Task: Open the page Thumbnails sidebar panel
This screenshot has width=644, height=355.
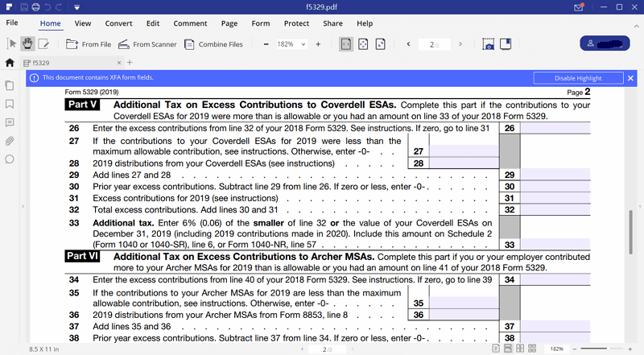Action: (x=10, y=85)
